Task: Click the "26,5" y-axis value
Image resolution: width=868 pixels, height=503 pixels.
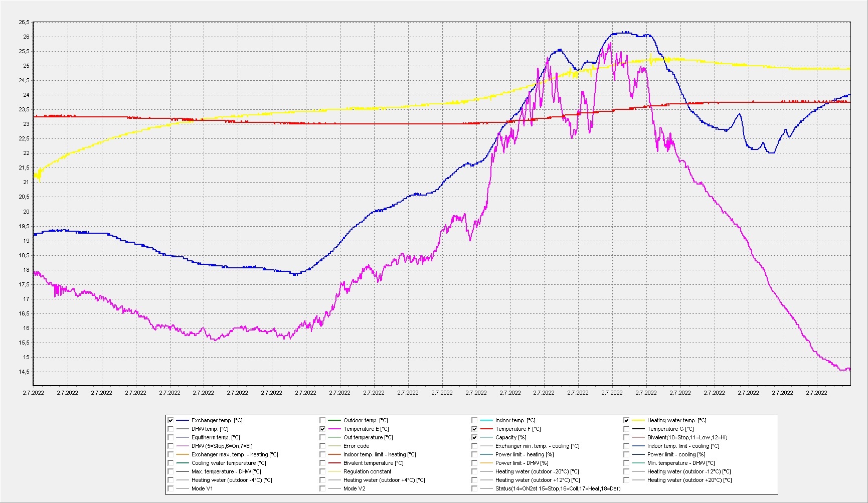Action: pyautogui.click(x=24, y=22)
